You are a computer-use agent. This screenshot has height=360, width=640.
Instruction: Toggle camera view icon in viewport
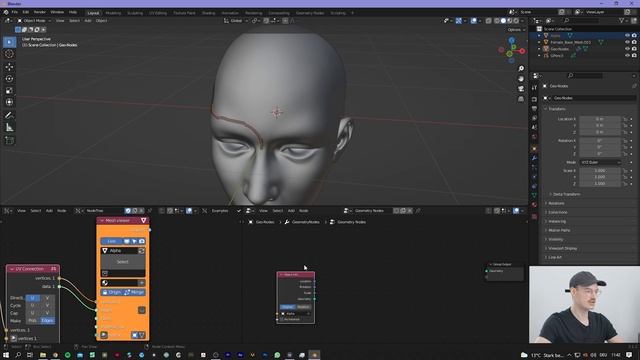click(521, 89)
